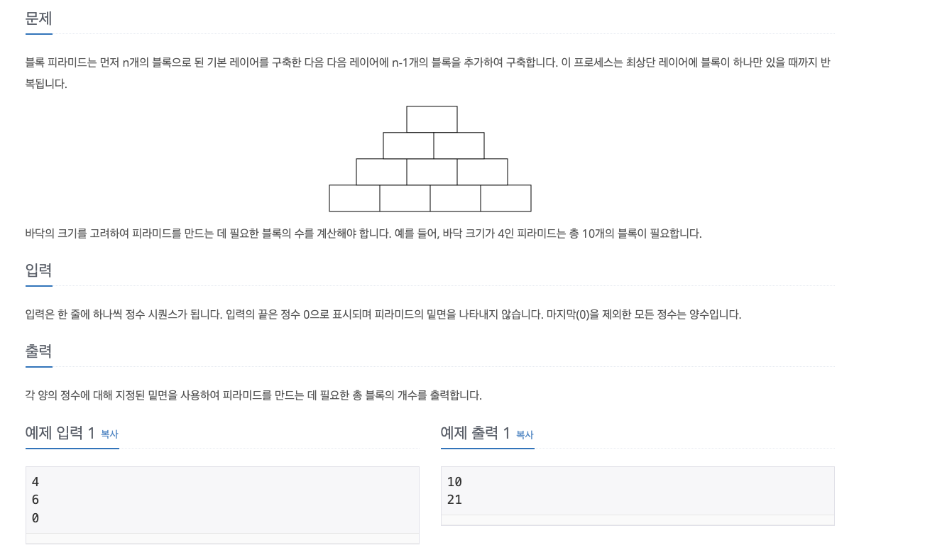This screenshot has height=560, width=952.
Task: Click the input format description text
Action: 383,314
